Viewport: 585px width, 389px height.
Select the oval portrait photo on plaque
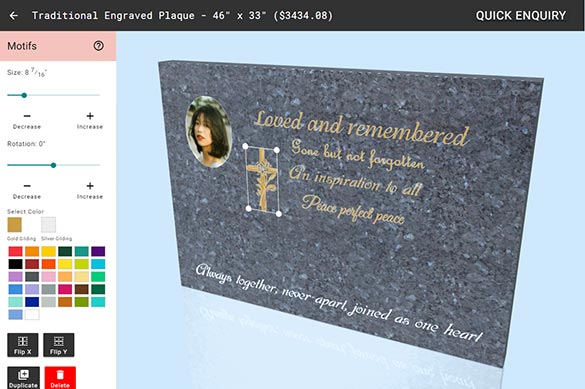[x=209, y=131]
